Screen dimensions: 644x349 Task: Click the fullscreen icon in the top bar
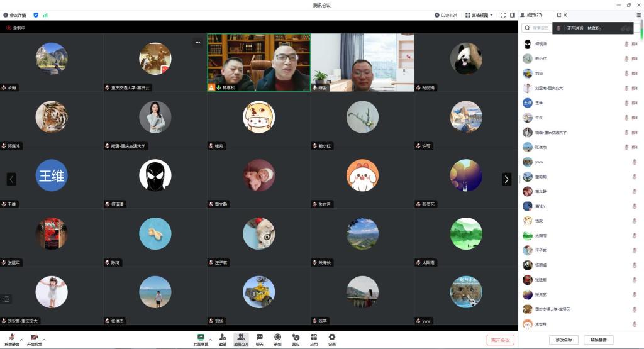pos(503,15)
